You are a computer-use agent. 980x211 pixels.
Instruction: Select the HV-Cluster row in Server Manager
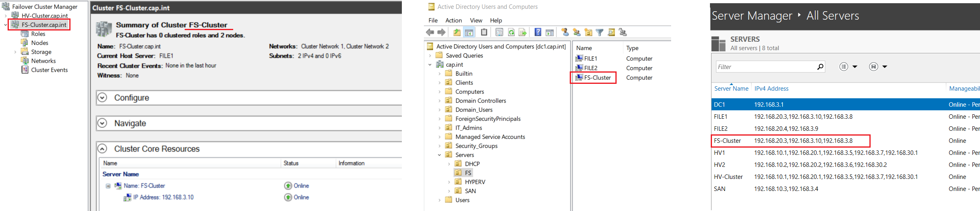click(x=846, y=177)
